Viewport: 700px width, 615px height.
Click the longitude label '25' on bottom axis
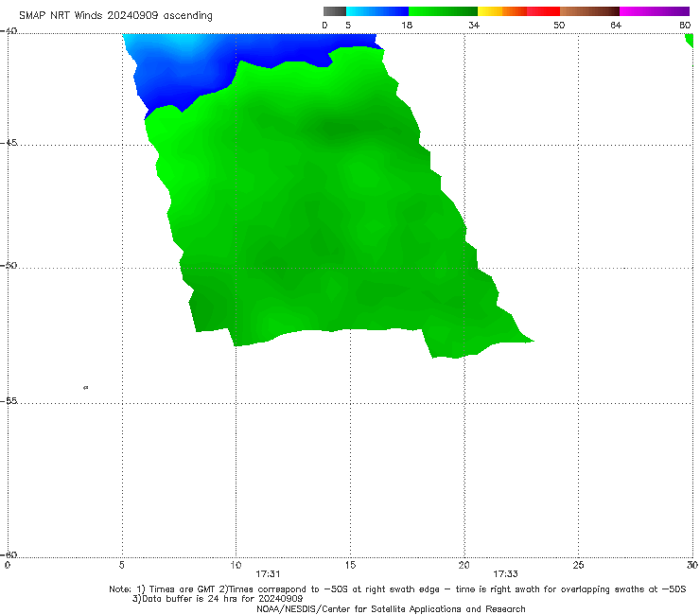578,566
